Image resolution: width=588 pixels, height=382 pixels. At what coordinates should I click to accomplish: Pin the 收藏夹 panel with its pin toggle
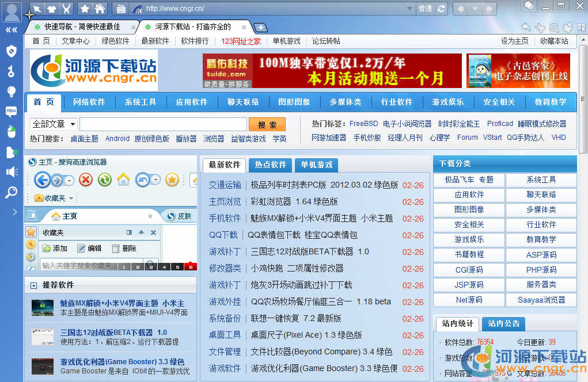click(x=142, y=232)
